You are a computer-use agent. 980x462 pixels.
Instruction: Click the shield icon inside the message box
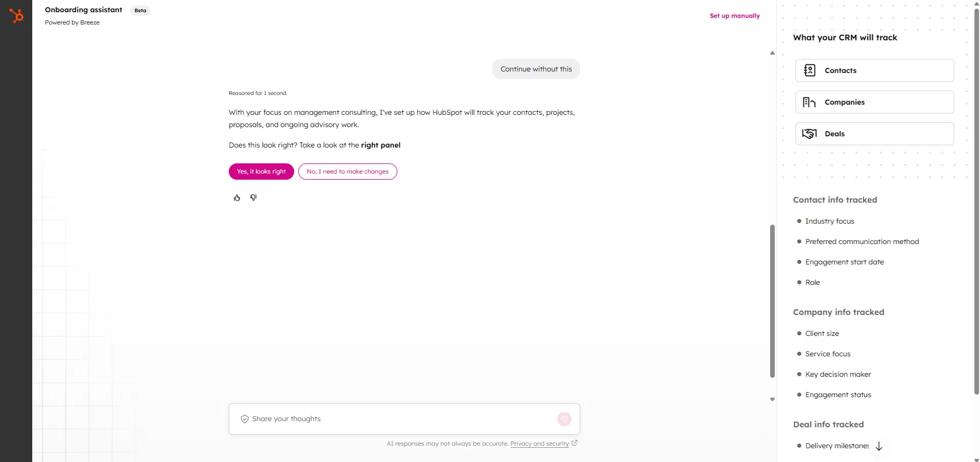tap(245, 419)
